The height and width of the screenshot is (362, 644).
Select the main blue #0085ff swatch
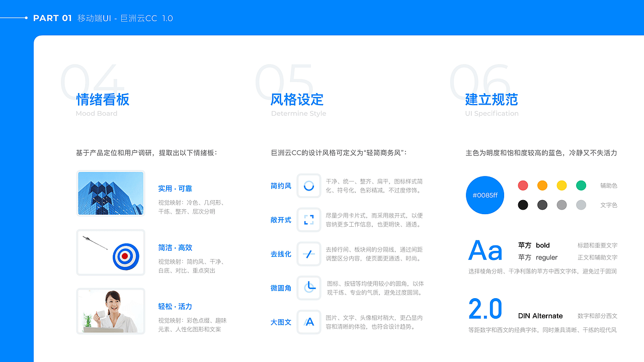tap(485, 195)
